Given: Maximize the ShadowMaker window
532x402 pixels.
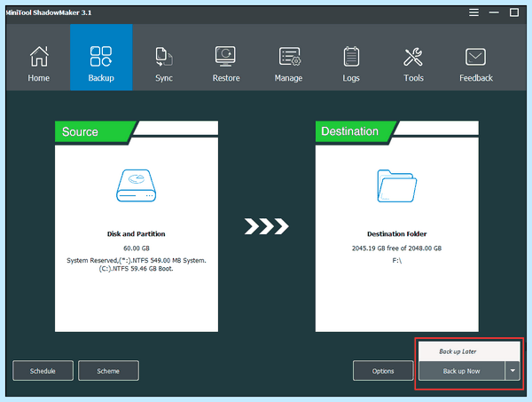Looking at the screenshot, I should [x=514, y=12].
